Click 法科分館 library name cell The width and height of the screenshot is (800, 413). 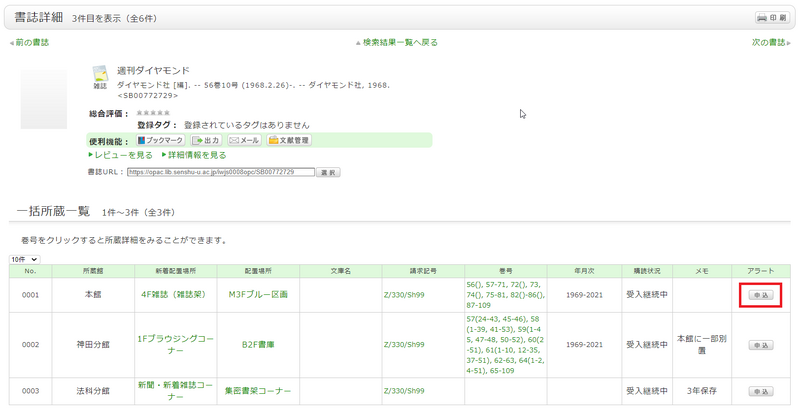click(x=93, y=391)
